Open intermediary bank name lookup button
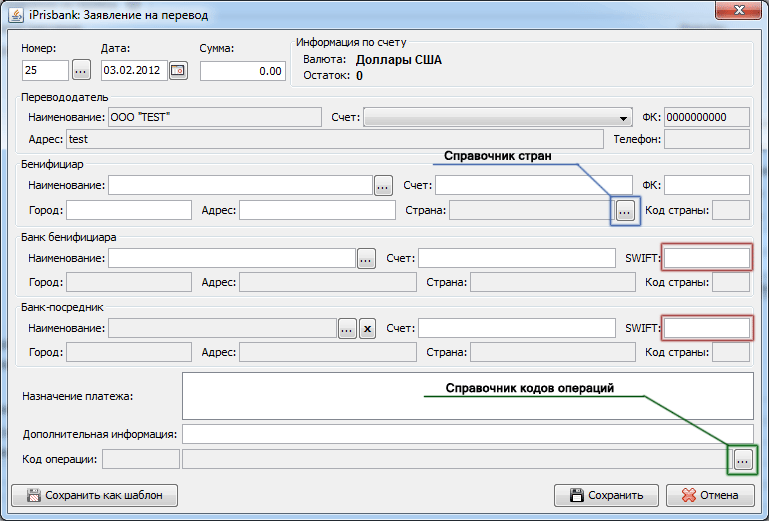The height and width of the screenshot is (521, 769). click(x=347, y=328)
